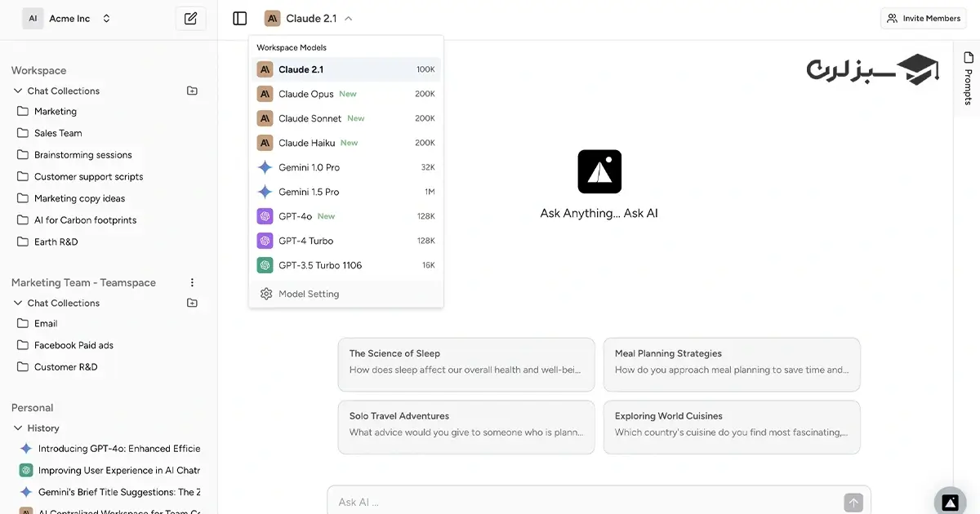
Task: Click Solo Travel Adventures prompt card
Action: coord(466,427)
